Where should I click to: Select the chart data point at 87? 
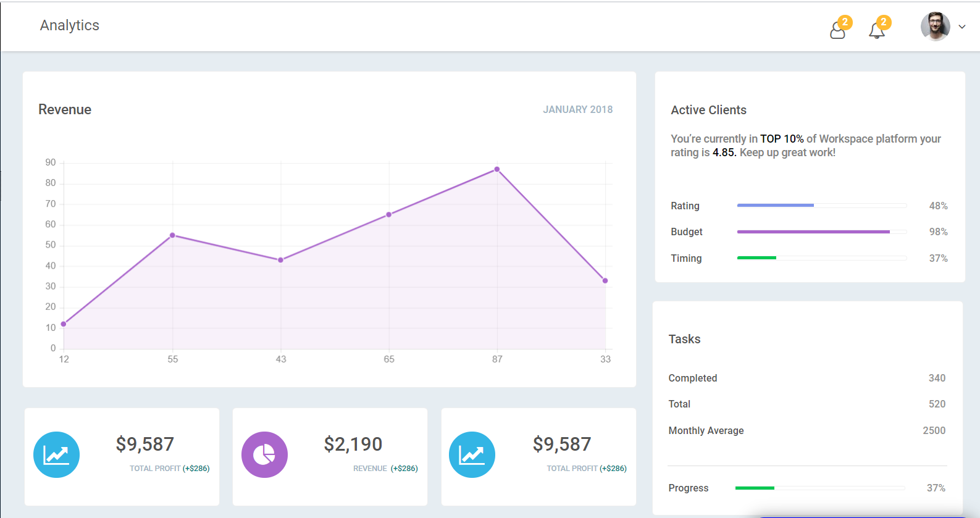pos(497,169)
